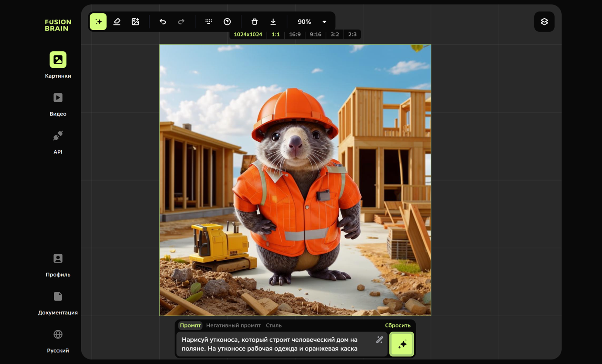Open the layers panel icon

pyautogui.click(x=544, y=22)
